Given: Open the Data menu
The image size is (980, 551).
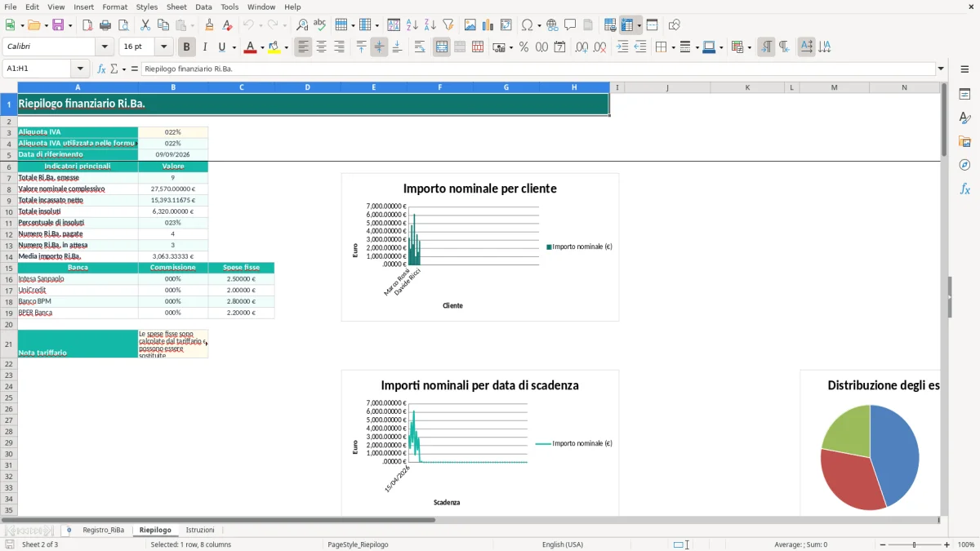Looking at the screenshot, I should pyautogui.click(x=203, y=7).
